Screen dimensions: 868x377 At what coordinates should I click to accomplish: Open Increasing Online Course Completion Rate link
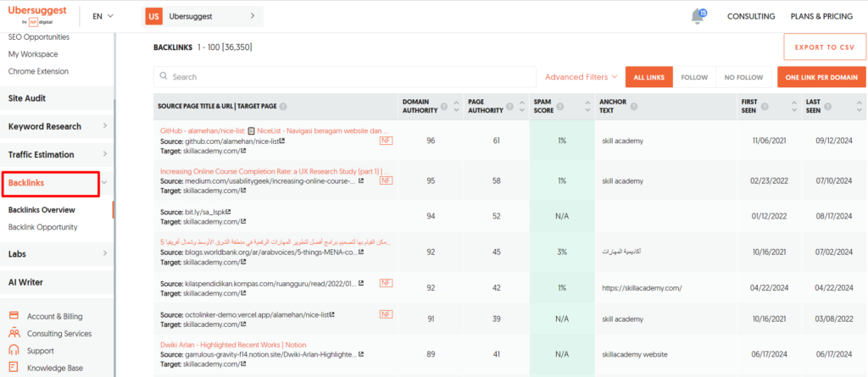pyautogui.click(x=275, y=172)
